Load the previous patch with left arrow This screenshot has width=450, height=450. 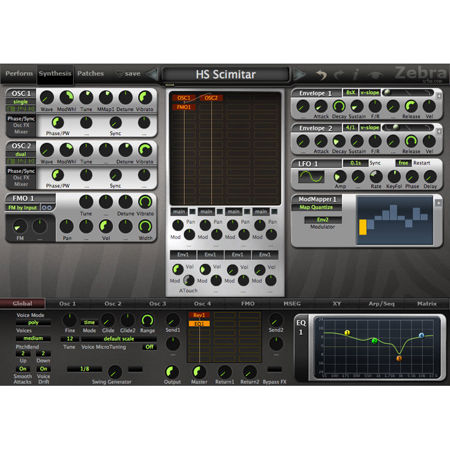153,74
